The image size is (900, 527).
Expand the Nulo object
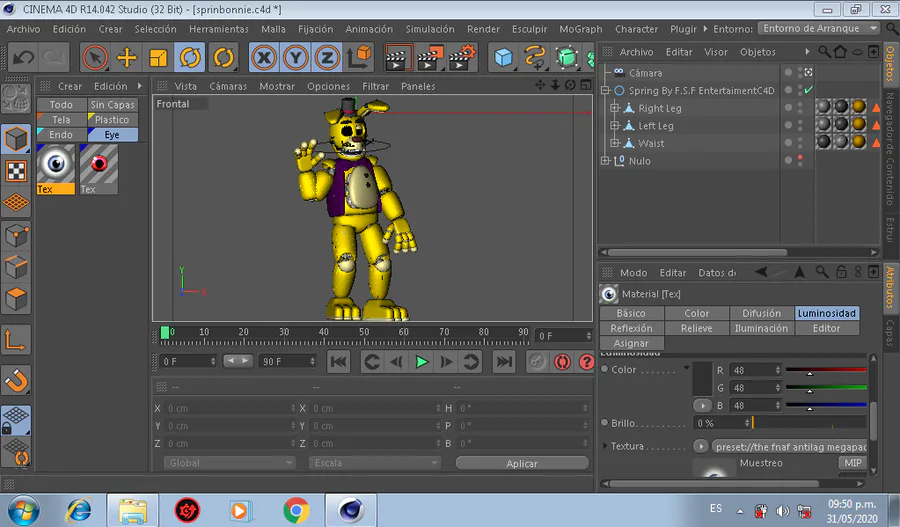coord(604,161)
